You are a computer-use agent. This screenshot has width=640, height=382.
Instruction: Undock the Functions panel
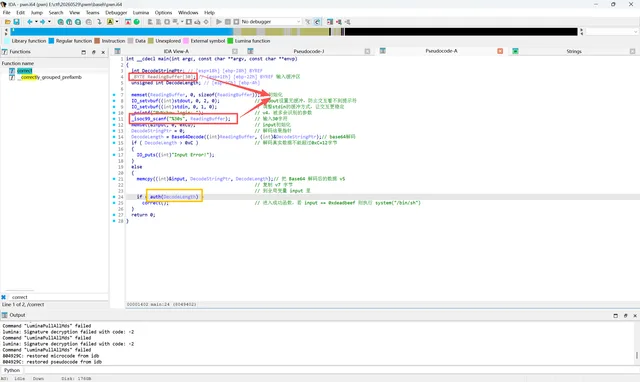[93, 52]
